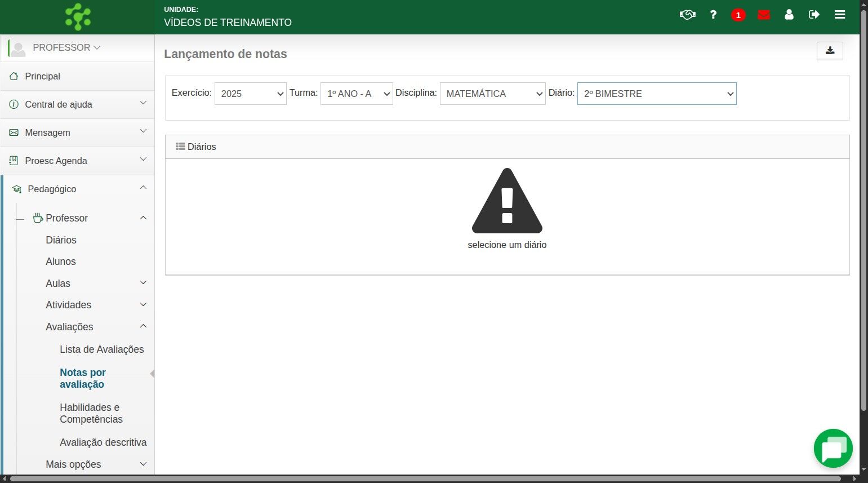Click the agenda book icon beside Proesc Agenda
868x483 pixels.
(14, 161)
